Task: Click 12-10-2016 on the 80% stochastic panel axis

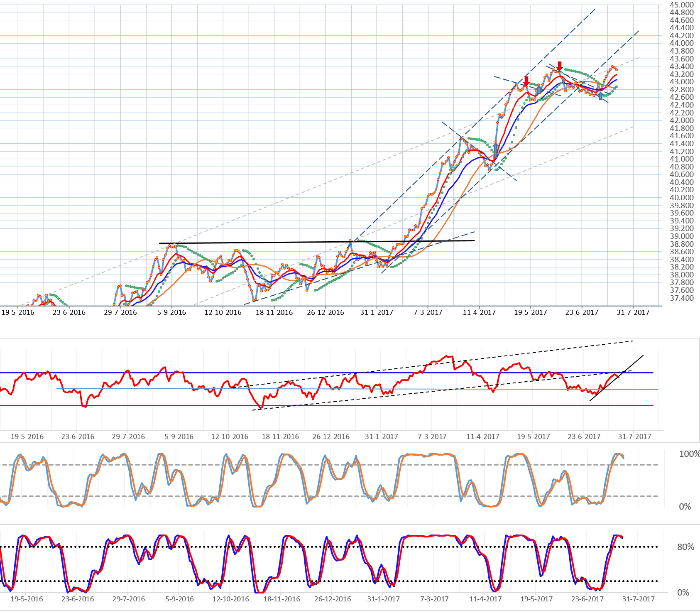Action: point(231,599)
